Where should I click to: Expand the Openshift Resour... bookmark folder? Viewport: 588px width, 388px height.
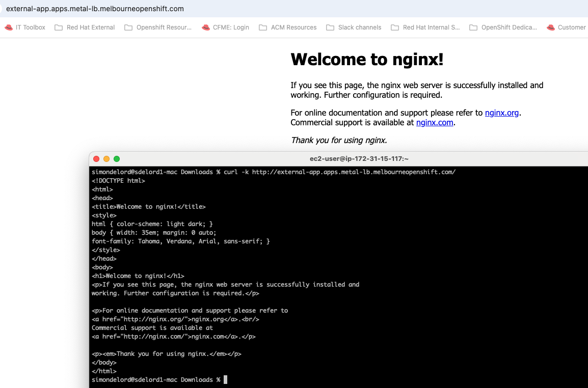158,27
